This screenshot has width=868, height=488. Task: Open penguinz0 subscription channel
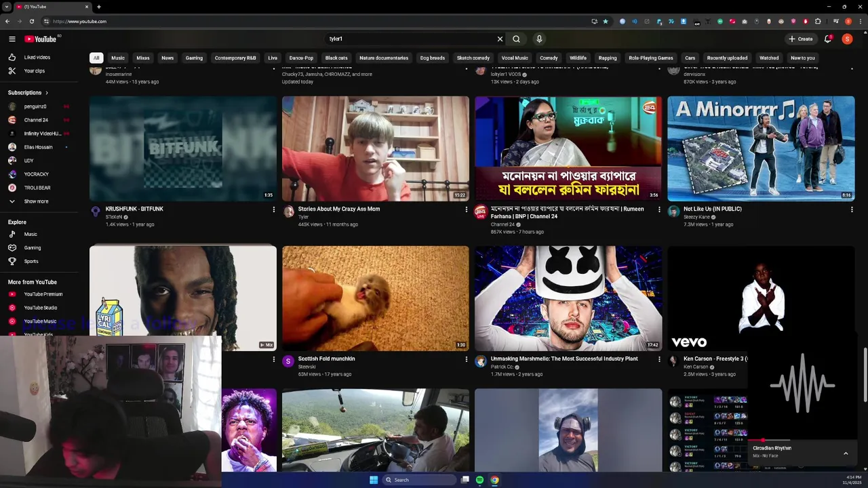coord(35,106)
